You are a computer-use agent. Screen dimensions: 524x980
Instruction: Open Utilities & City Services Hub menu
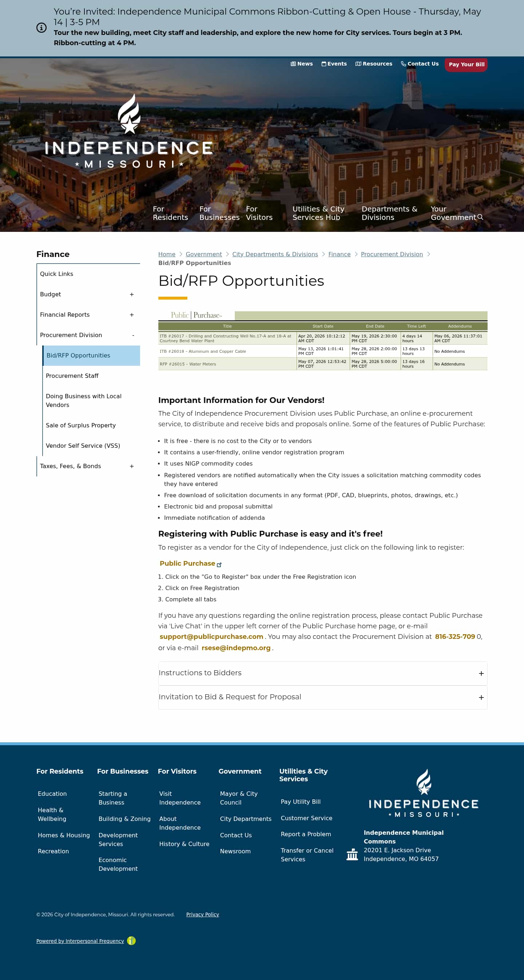click(318, 213)
